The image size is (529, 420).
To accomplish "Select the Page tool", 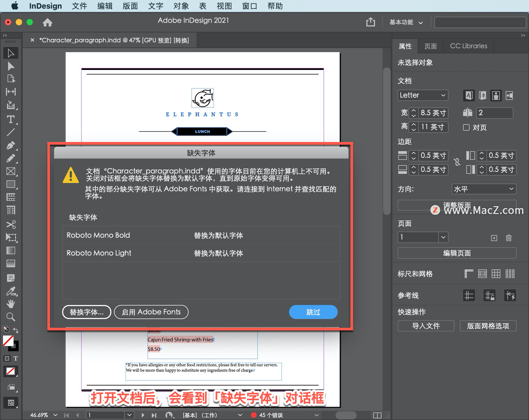I will pyautogui.click(x=11, y=79).
